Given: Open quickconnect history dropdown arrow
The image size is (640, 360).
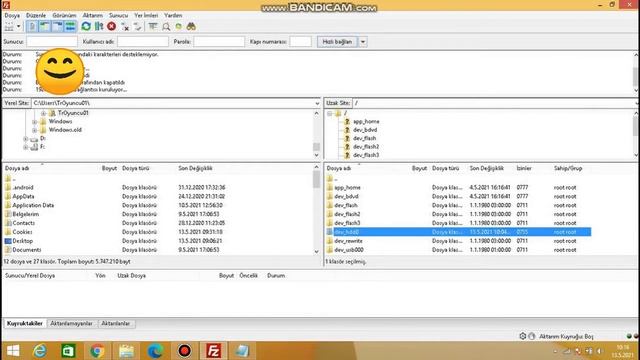Looking at the screenshot, I should pyautogui.click(x=362, y=42).
